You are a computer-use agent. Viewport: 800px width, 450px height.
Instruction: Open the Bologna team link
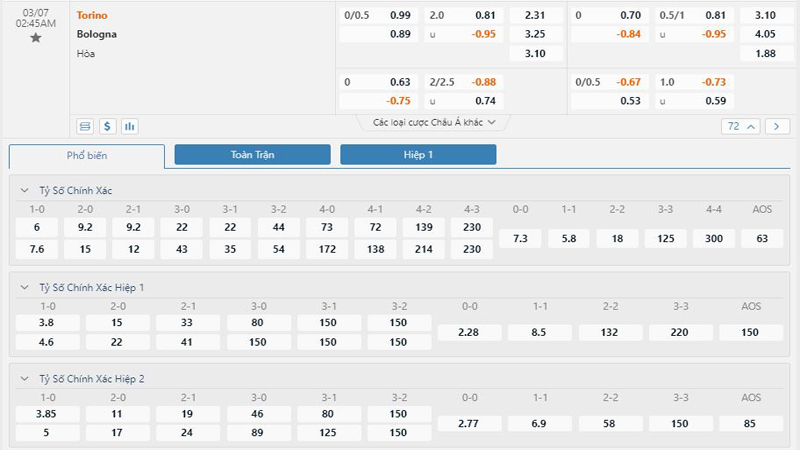[x=96, y=34]
